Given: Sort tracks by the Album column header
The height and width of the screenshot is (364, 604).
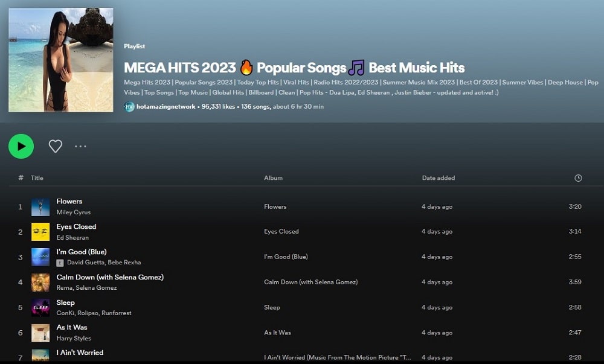Looking at the screenshot, I should click(273, 177).
